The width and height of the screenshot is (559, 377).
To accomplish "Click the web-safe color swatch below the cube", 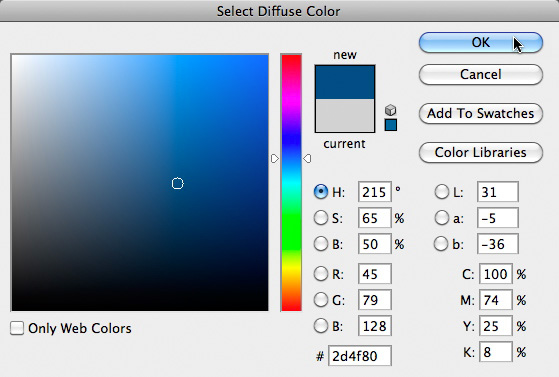I will point(391,125).
